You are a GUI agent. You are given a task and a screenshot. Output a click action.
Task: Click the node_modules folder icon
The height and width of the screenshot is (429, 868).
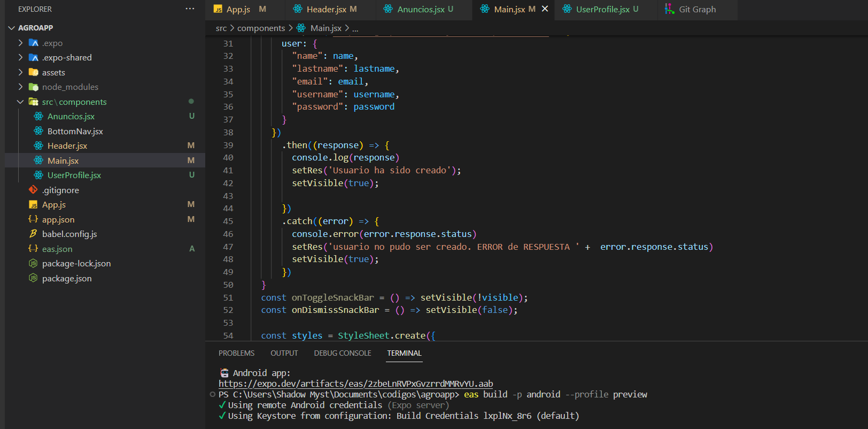click(34, 87)
